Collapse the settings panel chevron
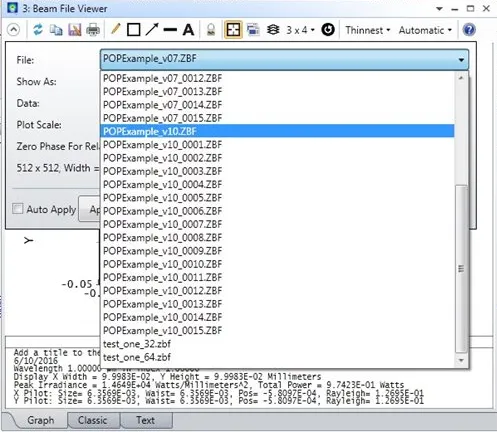 point(13,30)
